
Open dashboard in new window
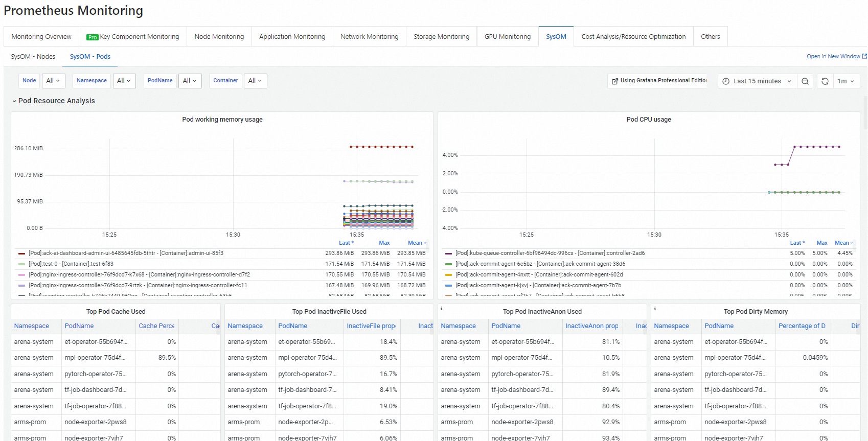[x=836, y=56]
